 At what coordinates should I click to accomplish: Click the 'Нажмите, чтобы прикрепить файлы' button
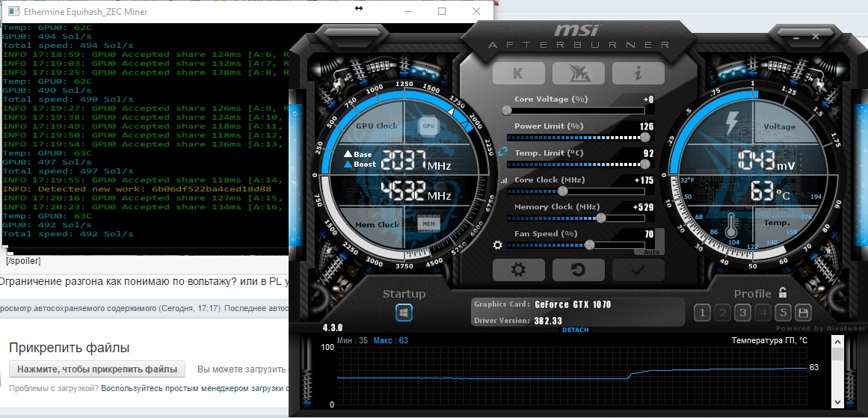(97, 369)
